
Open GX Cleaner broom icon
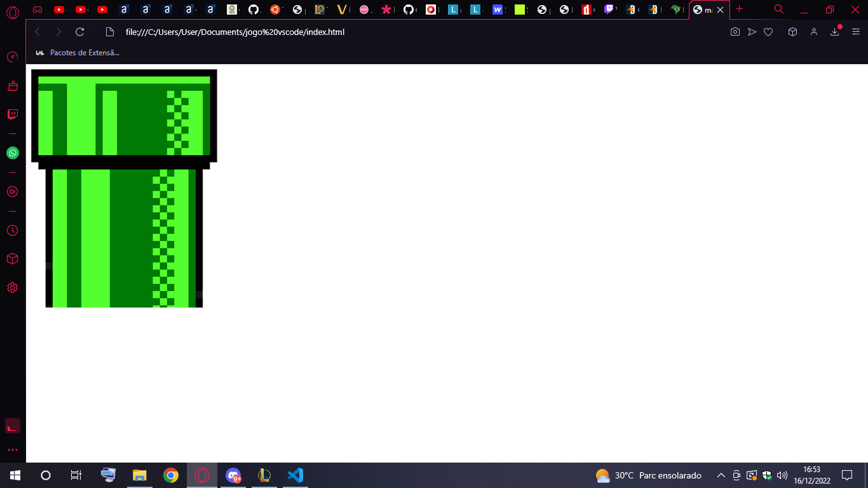pyautogui.click(x=12, y=86)
